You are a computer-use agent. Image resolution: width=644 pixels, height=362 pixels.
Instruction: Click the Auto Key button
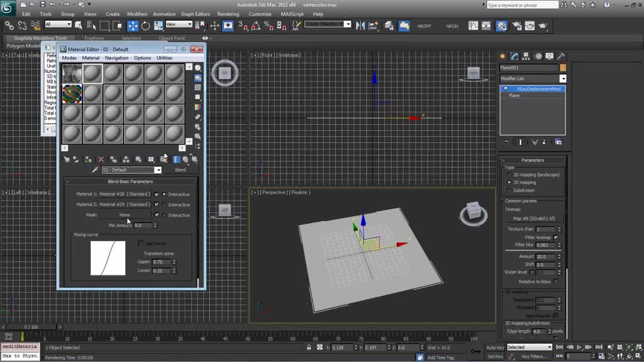pyautogui.click(x=495, y=348)
